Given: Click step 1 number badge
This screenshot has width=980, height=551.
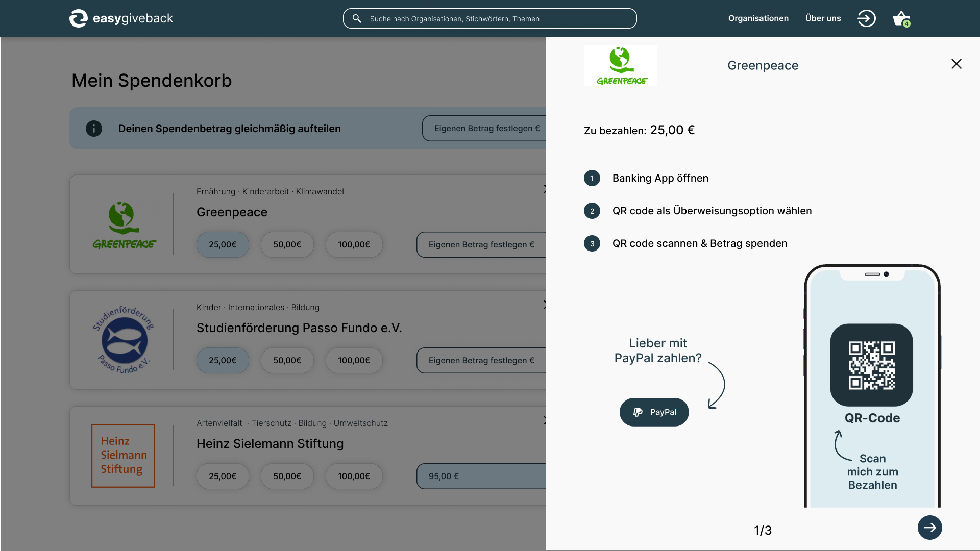Looking at the screenshot, I should click(592, 178).
